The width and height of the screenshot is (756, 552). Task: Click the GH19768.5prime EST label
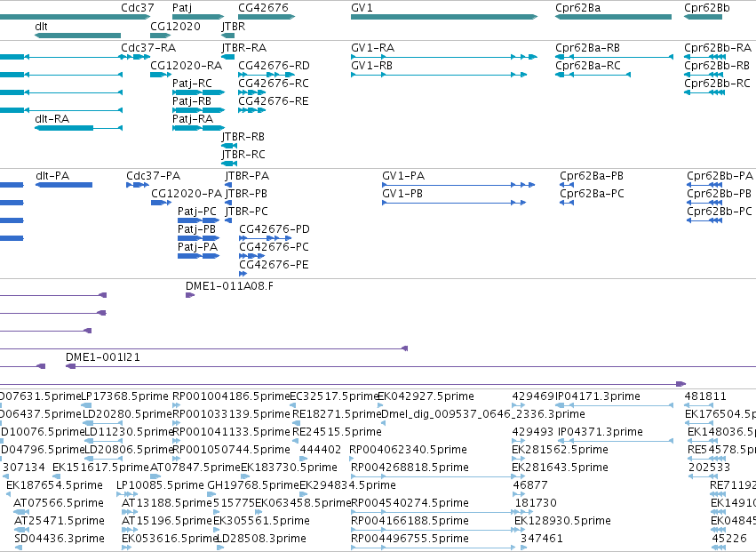pyautogui.click(x=253, y=485)
